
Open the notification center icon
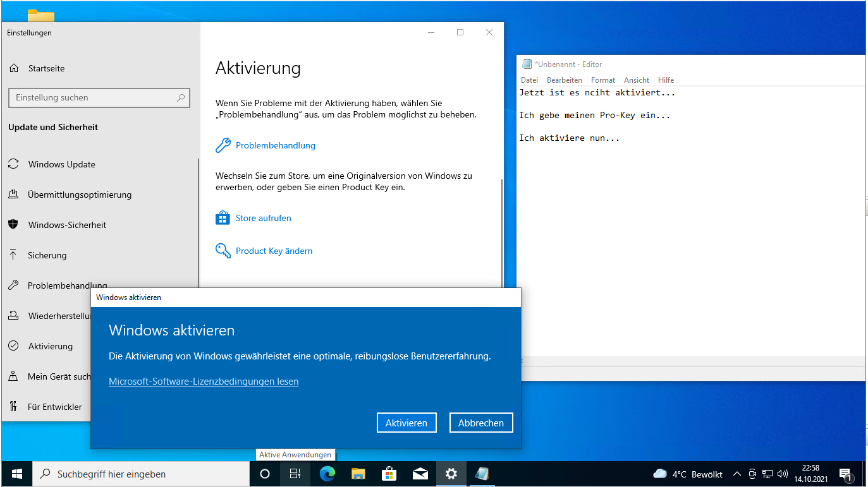pyautogui.click(x=847, y=474)
